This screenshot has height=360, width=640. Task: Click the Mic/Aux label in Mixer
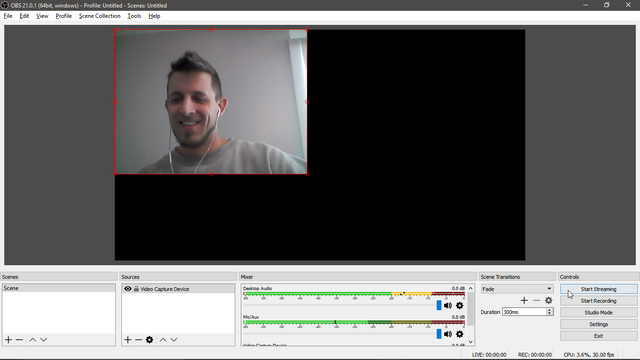click(251, 317)
